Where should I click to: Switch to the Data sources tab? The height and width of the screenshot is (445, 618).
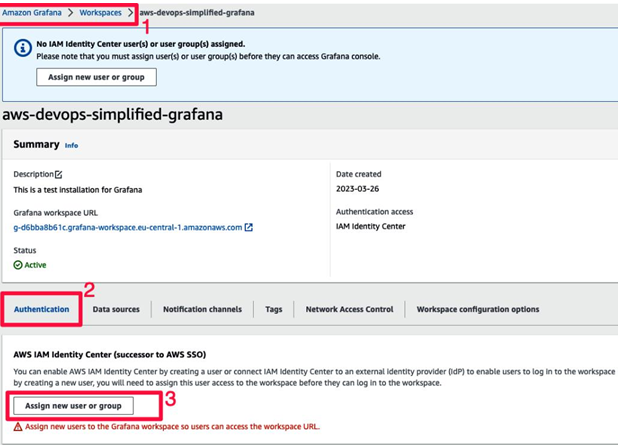116,309
